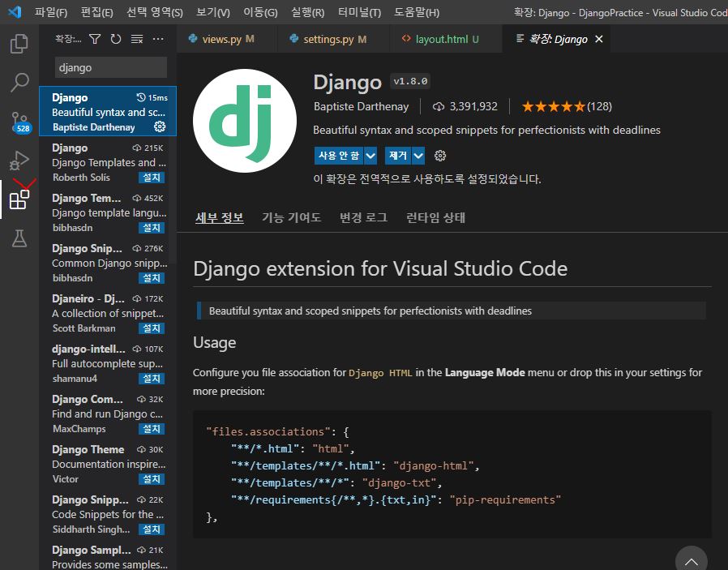Select the 기능 기여도 tab
728x570 pixels.
(291, 217)
